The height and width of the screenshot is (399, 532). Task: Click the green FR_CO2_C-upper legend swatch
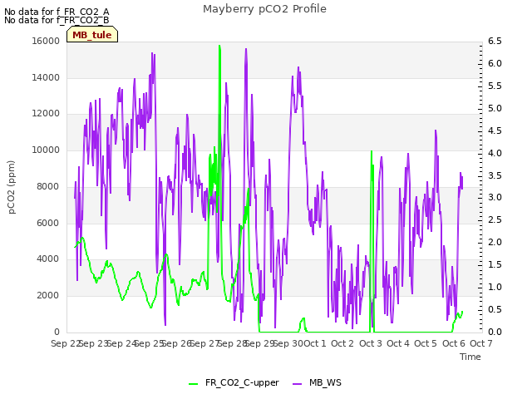click(193, 384)
